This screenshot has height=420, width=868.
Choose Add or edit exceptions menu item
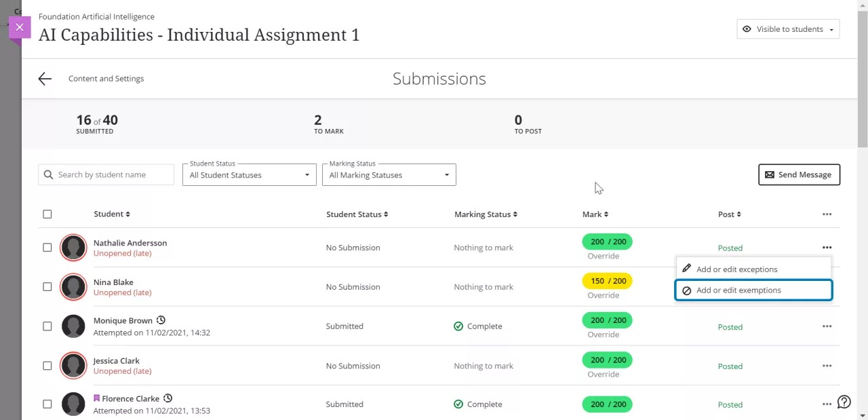(x=736, y=269)
